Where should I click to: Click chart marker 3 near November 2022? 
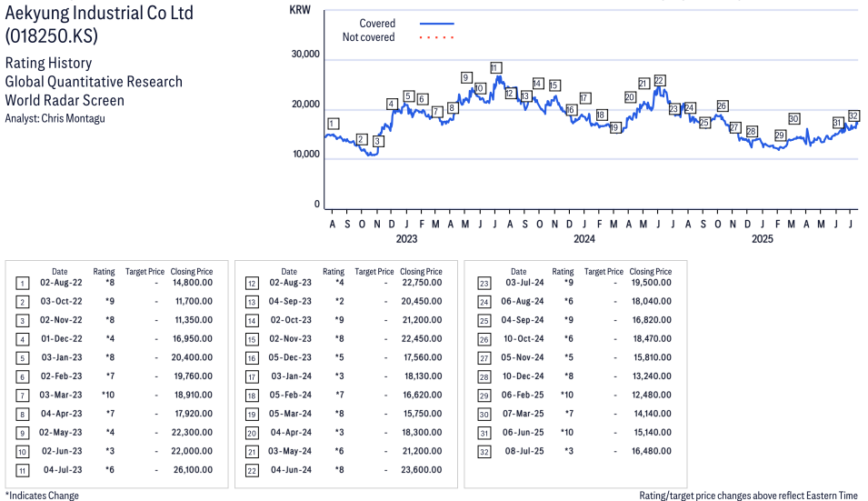[377, 141]
